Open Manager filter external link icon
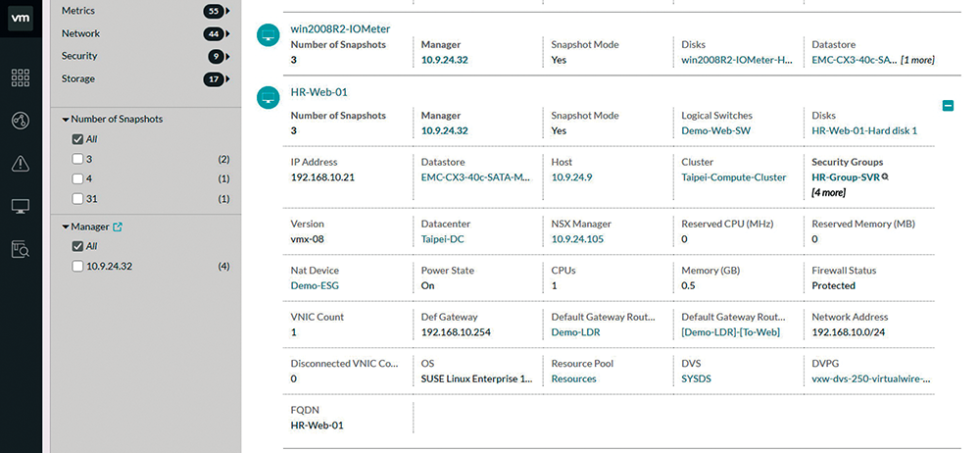Image resolution: width=980 pixels, height=453 pixels. [x=118, y=226]
